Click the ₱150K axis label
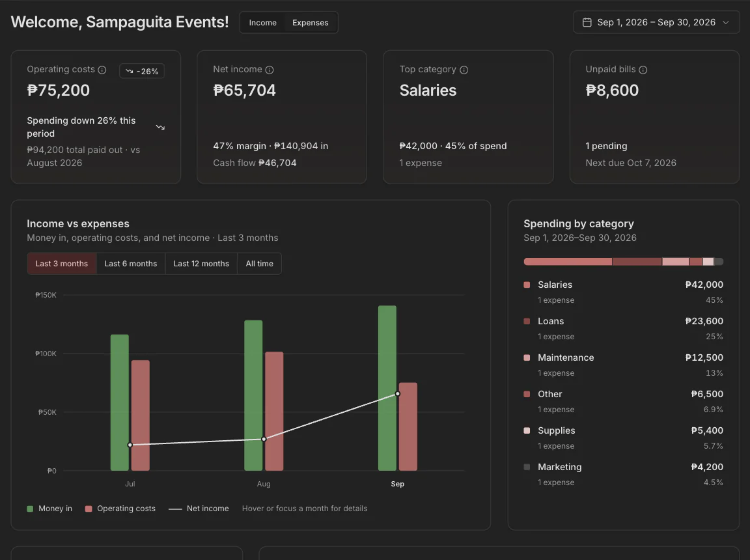The height and width of the screenshot is (560, 750). [x=46, y=295]
